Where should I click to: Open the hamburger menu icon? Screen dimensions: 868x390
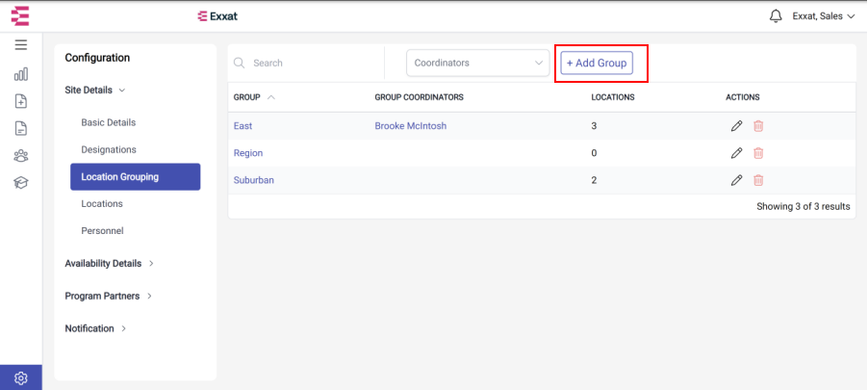(21, 45)
